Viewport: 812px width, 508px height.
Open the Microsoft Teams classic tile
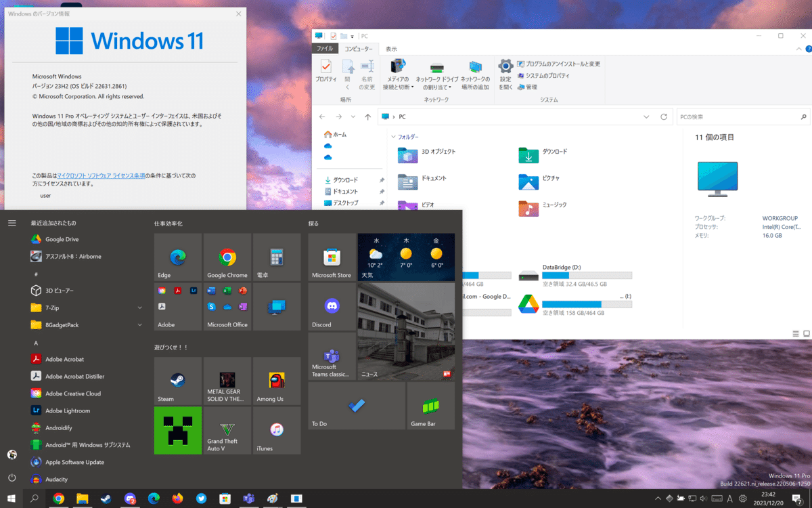(x=332, y=356)
